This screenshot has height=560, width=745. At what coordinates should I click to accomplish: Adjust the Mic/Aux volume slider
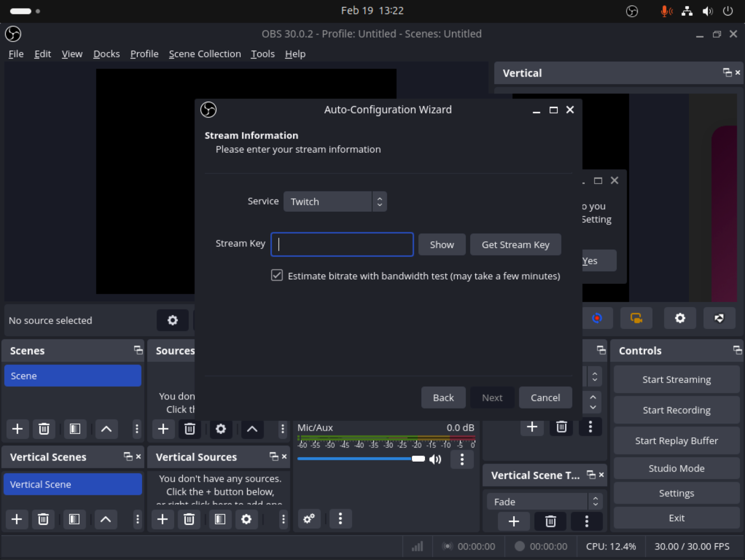418,459
